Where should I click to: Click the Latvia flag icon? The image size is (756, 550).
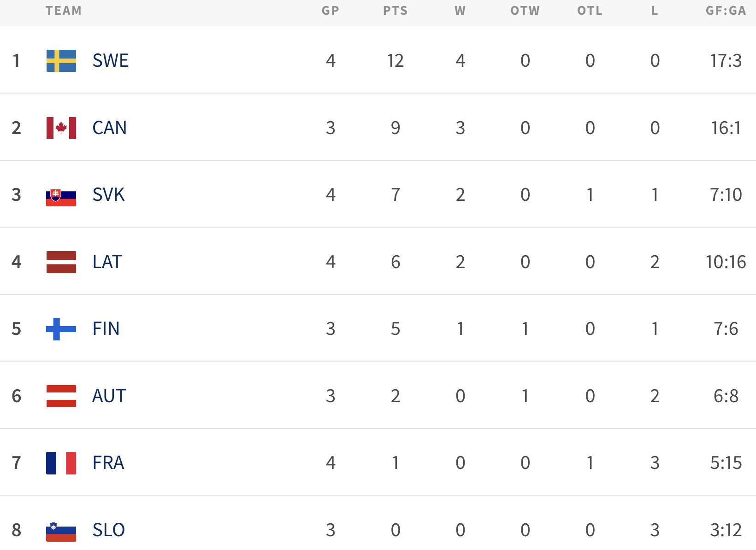[61, 262]
